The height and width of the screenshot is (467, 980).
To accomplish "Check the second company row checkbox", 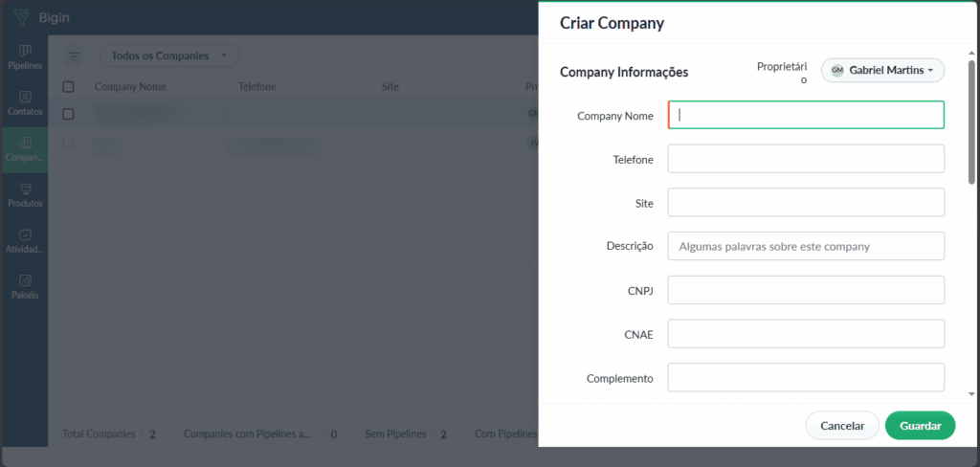I will tap(68, 143).
